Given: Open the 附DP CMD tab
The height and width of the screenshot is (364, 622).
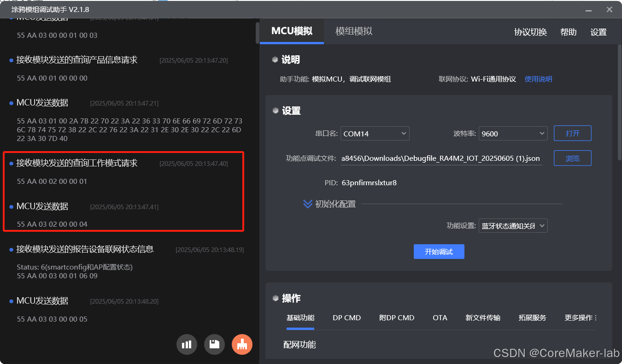Looking at the screenshot, I should pyautogui.click(x=397, y=317).
